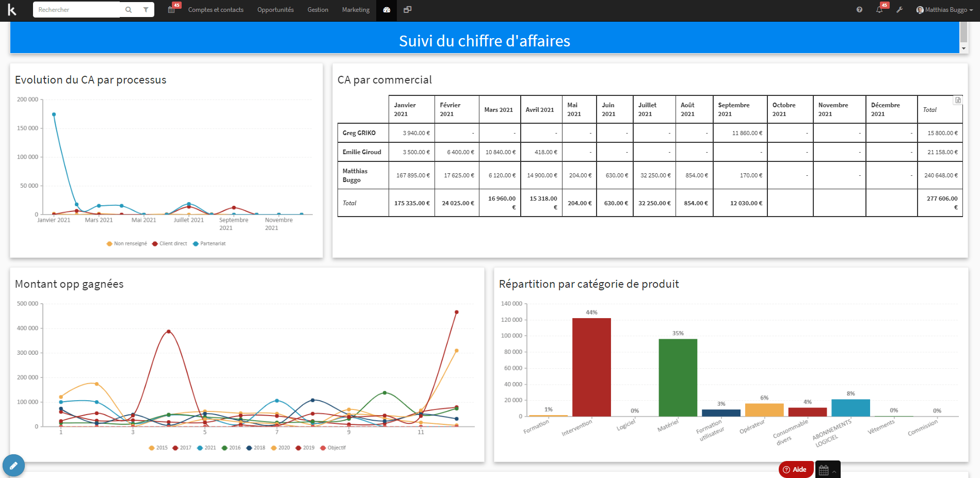
Task: Click the help question mark icon
Action: tap(859, 9)
